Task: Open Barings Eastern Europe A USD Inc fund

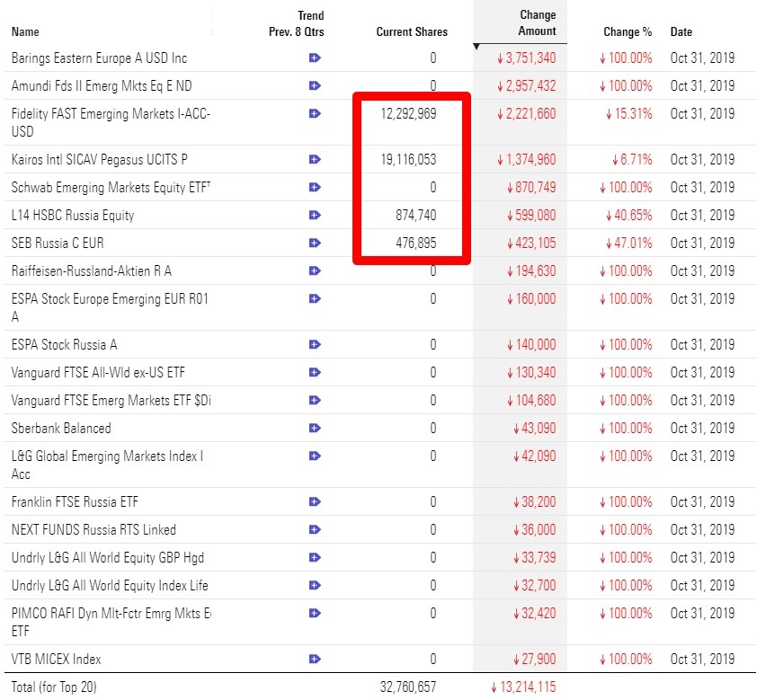Action: click(99, 58)
